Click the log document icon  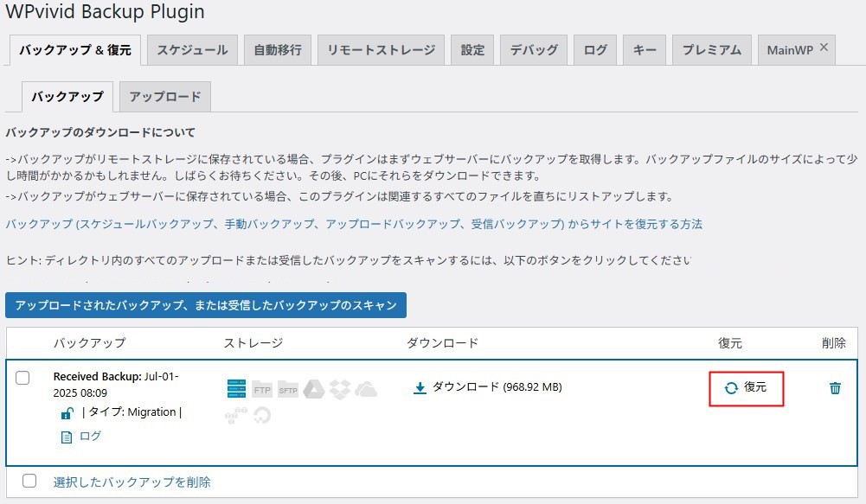67,437
